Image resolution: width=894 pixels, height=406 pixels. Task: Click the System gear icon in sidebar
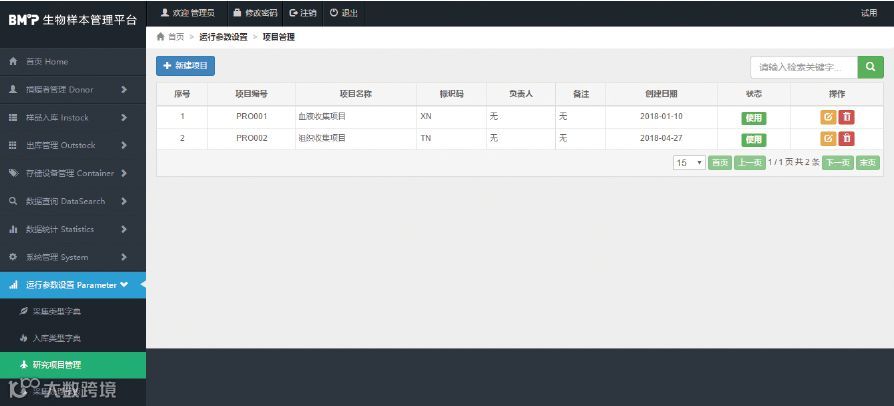13,257
